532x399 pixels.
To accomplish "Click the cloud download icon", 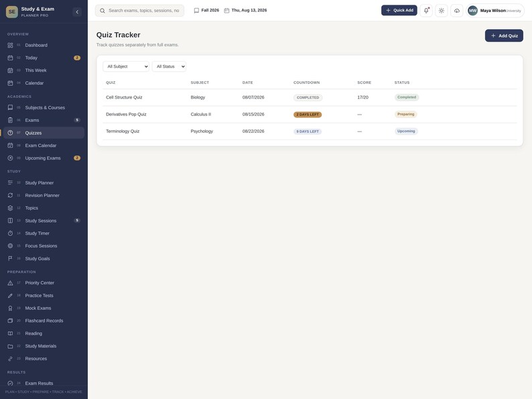I will (x=457, y=11).
